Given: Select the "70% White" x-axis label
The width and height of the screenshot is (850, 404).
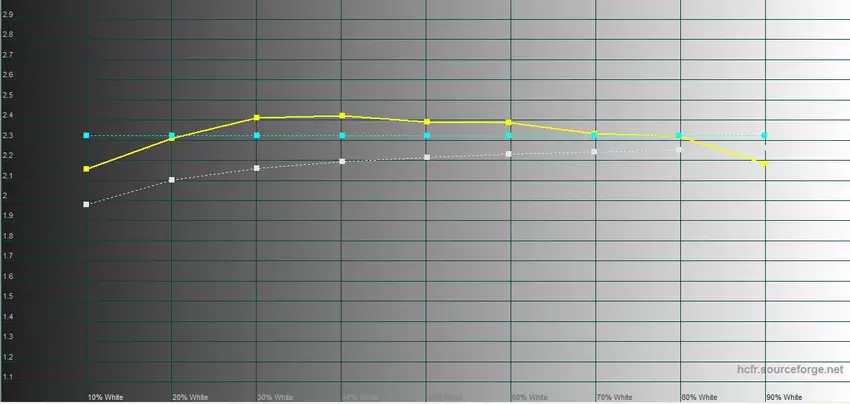Looking at the screenshot, I should point(613,397).
